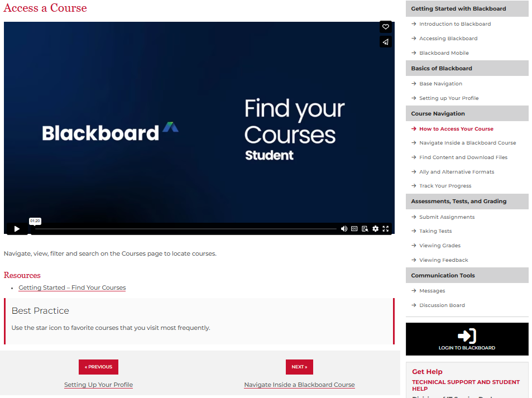Open the video settings gear
This screenshot has width=532, height=398.
(x=375, y=228)
